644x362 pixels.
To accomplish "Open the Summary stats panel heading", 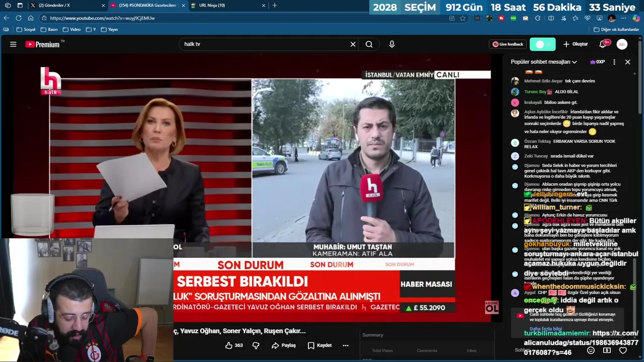I will tap(373, 335).
